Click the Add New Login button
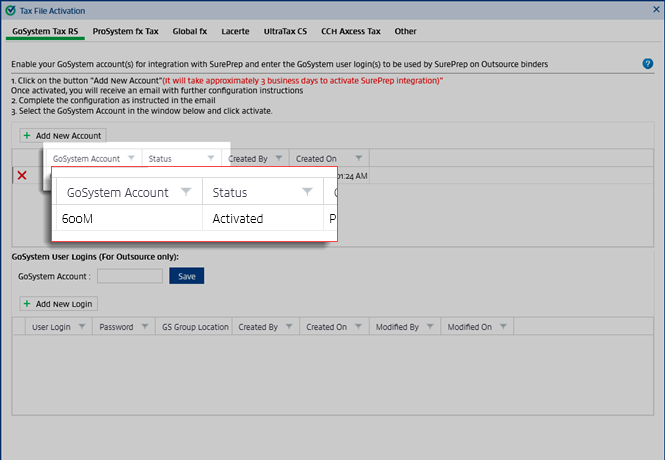665x460 pixels. click(x=58, y=303)
